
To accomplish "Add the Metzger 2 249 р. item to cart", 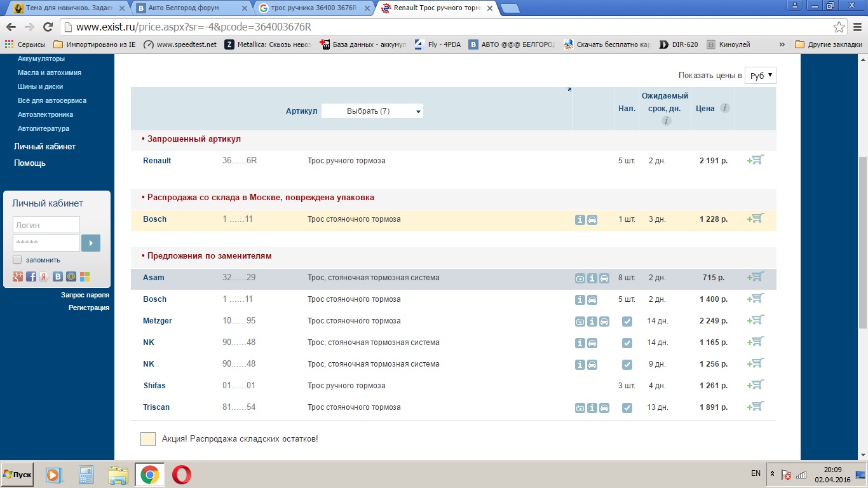I will [756, 320].
